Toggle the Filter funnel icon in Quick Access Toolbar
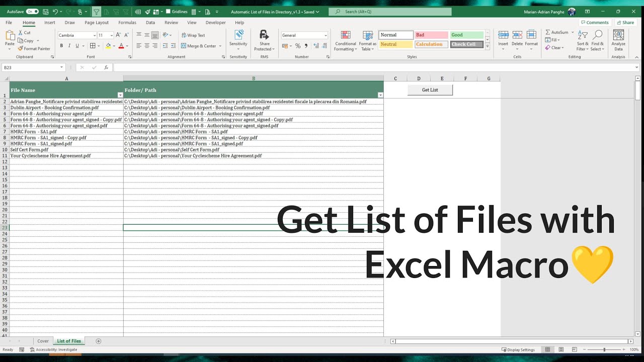The width and height of the screenshot is (644, 362). tap(96, 12)
